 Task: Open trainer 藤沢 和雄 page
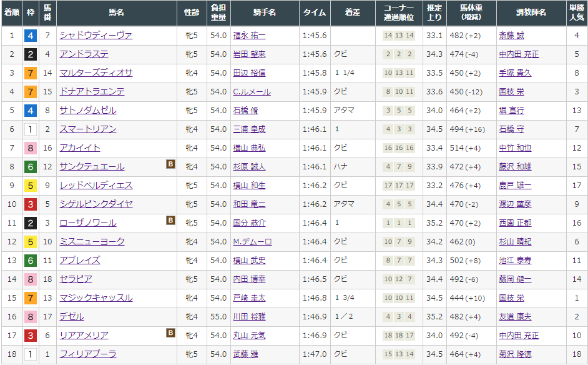(x=515, y=167)
